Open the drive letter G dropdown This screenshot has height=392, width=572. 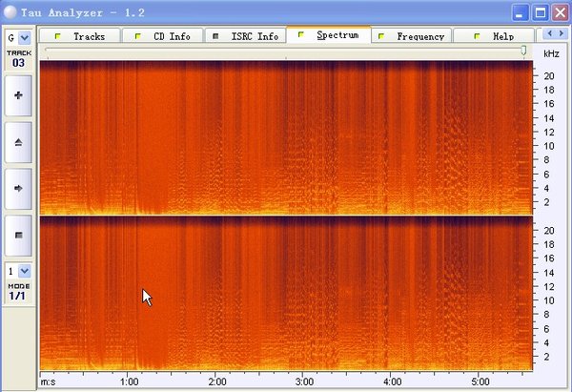pos(25,37)
